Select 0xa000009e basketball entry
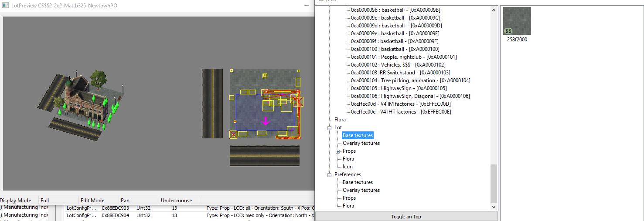 pos(395,33)
